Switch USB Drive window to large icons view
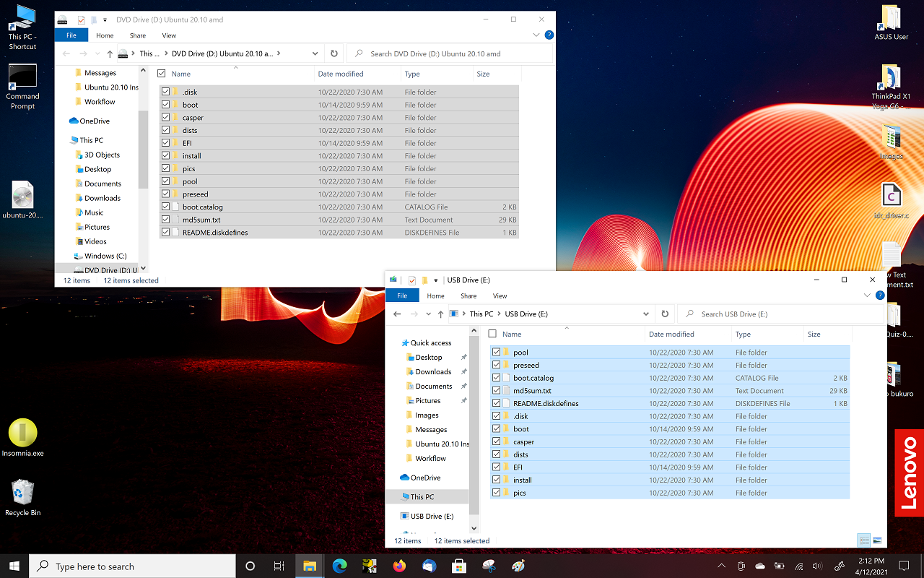Image resolution: width=924 pixels, height=578 pixels. (x=878, y=540)
